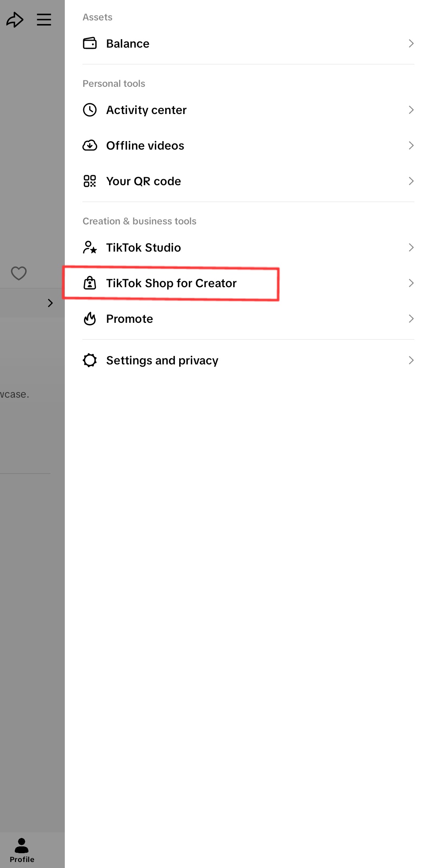Expand Offline videos chevron
Screen dimensions: 432x868
click(x=411, y=145)
